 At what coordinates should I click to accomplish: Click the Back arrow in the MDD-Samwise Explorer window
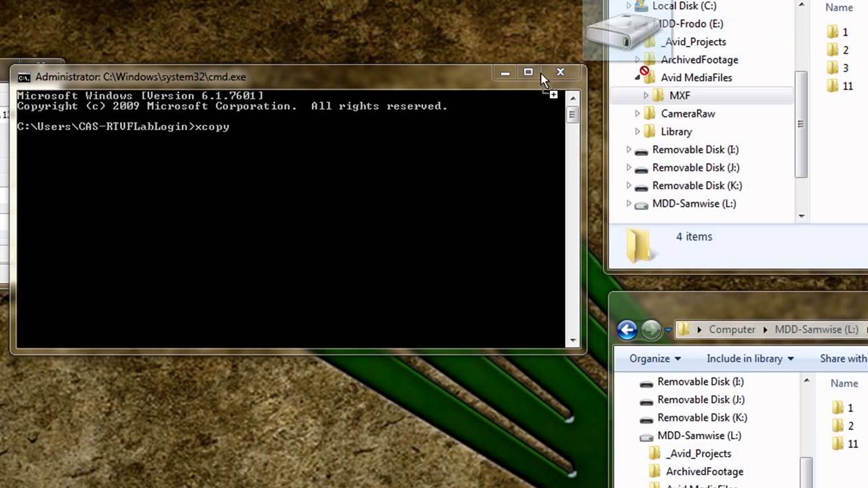pos(627,330)
